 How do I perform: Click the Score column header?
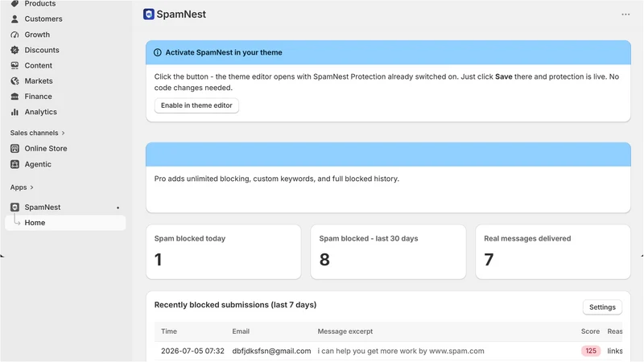(590, 331)
